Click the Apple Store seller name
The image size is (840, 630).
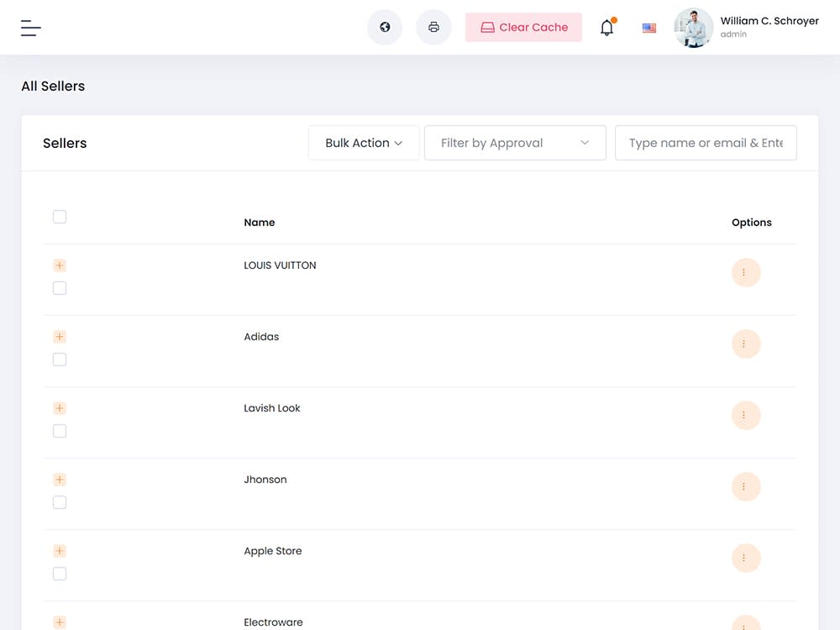point(273,551)
